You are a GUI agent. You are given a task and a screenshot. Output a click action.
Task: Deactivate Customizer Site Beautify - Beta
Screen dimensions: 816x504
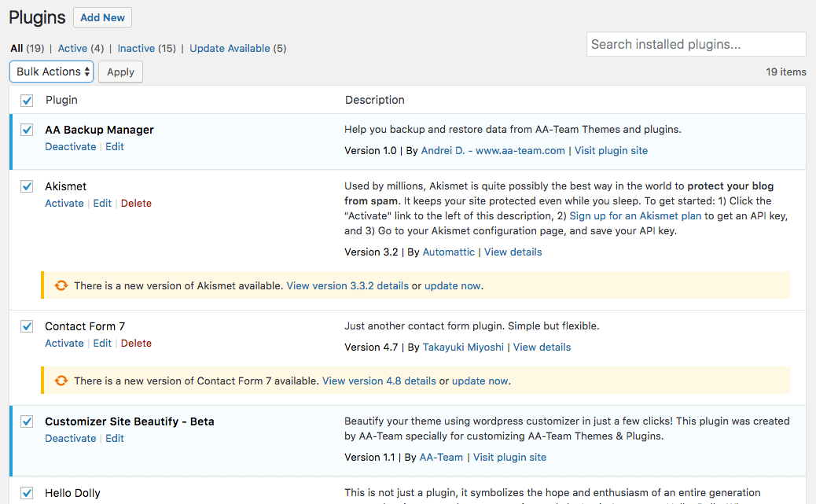tap(70, 439)
